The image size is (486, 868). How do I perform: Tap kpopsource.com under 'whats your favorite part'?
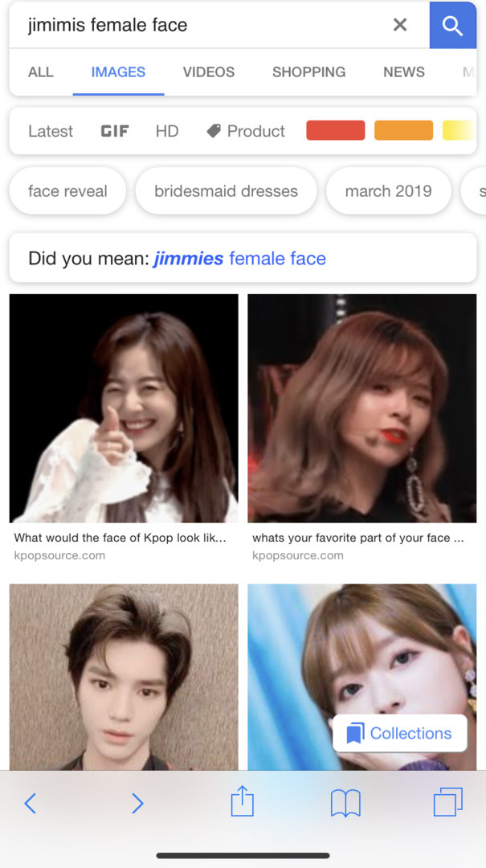click(298, 555)
